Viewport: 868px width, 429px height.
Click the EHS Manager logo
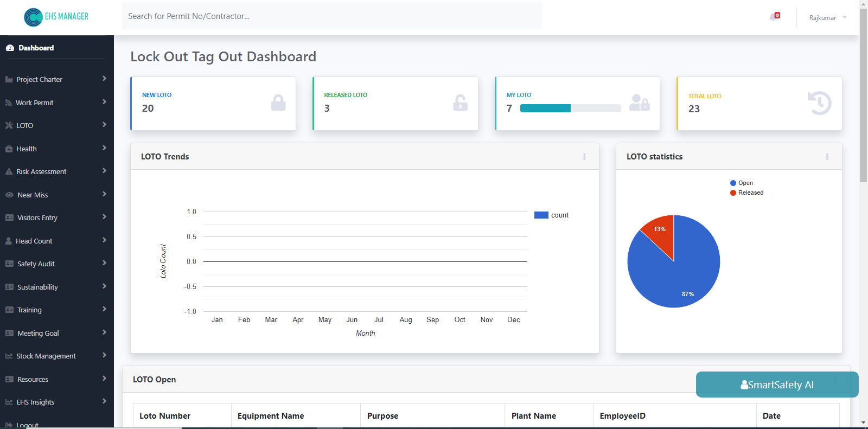56,17
